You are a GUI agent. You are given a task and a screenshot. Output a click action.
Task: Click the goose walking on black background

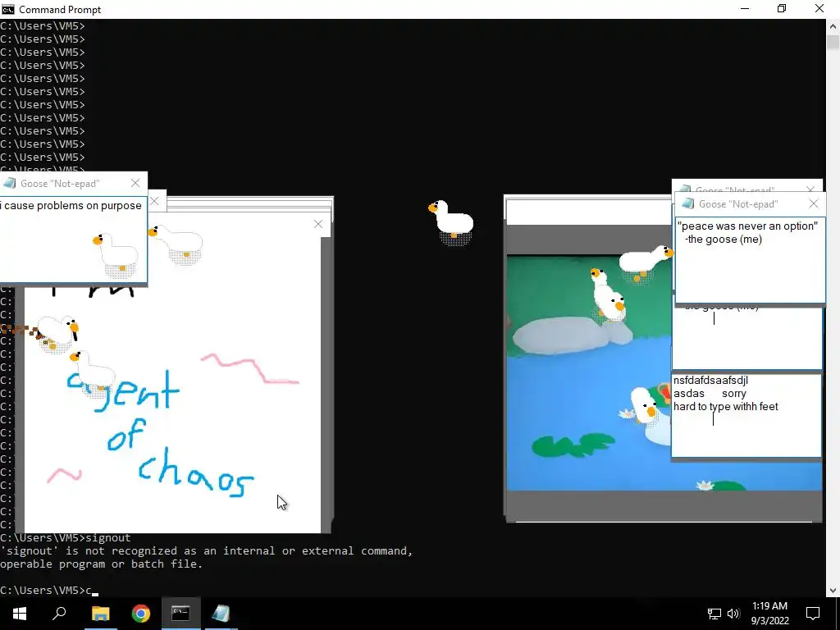click(452, 221)
